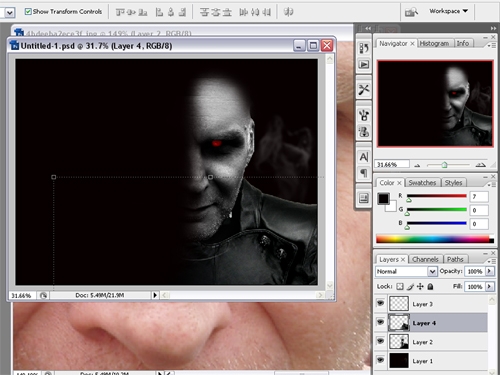Toggle Lock all padlock icon

(430, 286)
